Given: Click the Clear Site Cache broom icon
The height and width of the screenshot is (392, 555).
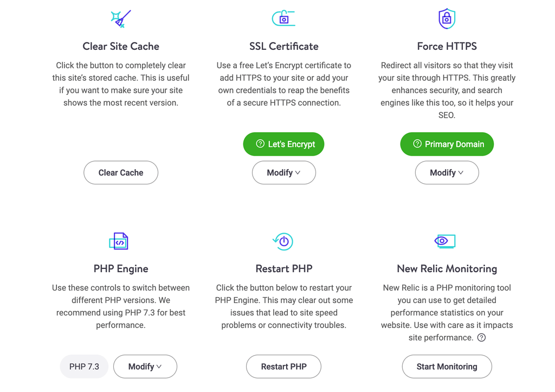Looking at the screenshot, I should (x=121, y=17).
